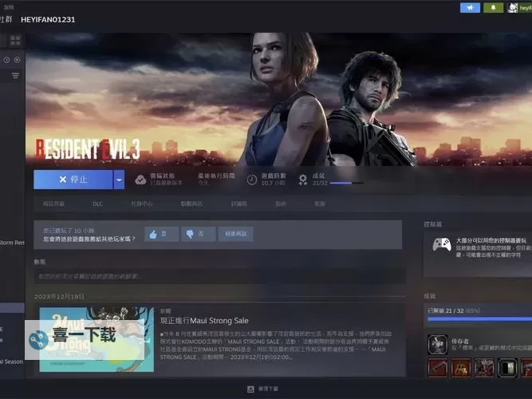The width and height of the screenshot is (532, 399).
Task: Click the manage downloads icon at bottom
Action: (250, 389)
